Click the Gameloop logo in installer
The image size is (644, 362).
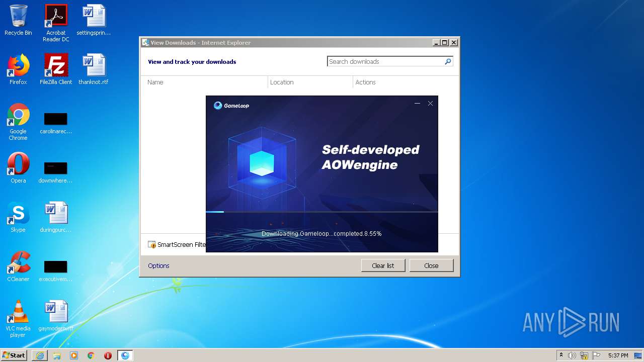[x=231, y=106]
